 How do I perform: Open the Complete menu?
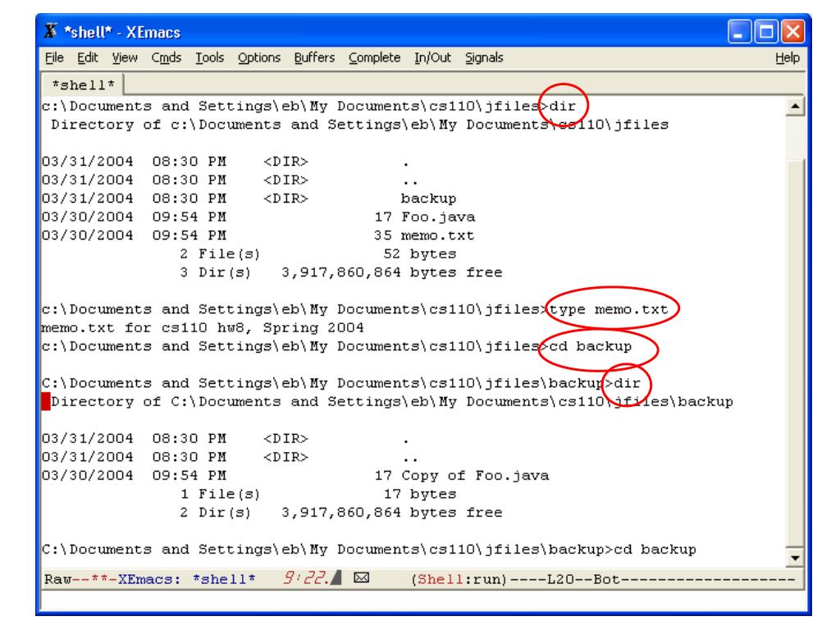tap(374, 58)
